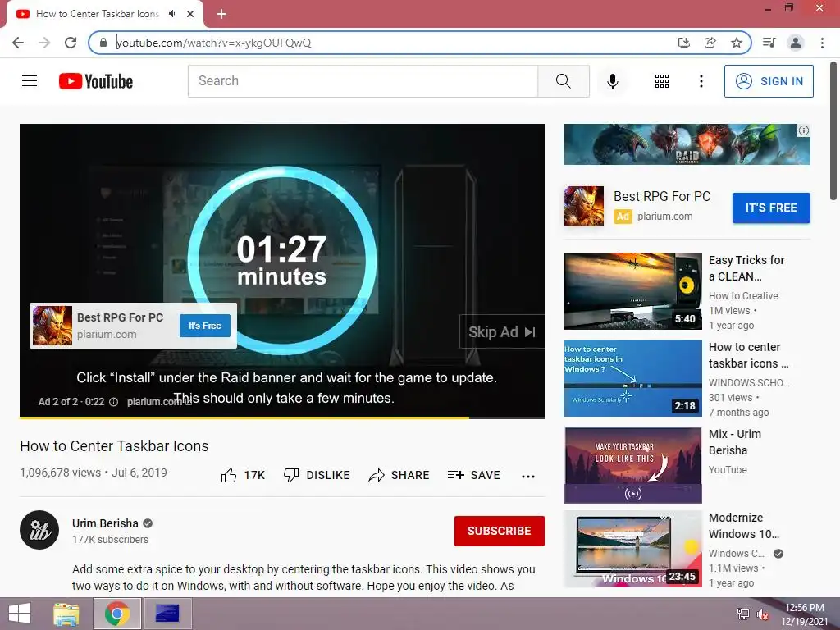The width and height of the screenshot is (840, 630).
Task: Close the How to Center Taskbar tab
Action: (190, 14)
